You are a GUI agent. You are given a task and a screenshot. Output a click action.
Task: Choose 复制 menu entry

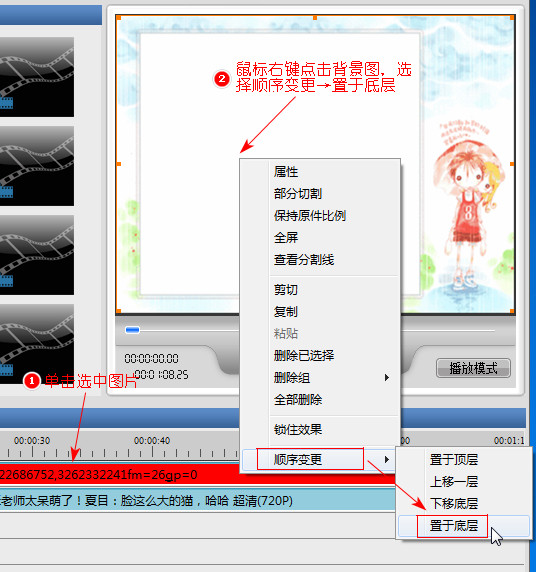[x=286, y=312]
